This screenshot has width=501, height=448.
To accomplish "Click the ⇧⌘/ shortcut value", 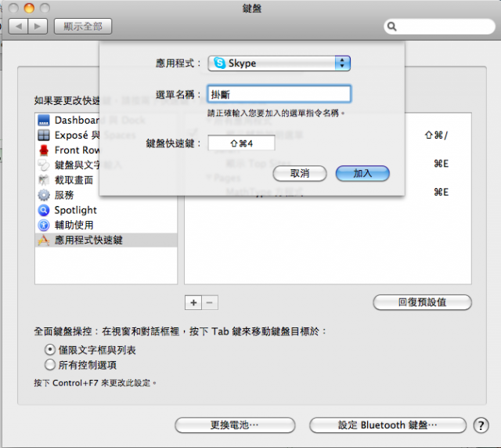I will (437, 135).
